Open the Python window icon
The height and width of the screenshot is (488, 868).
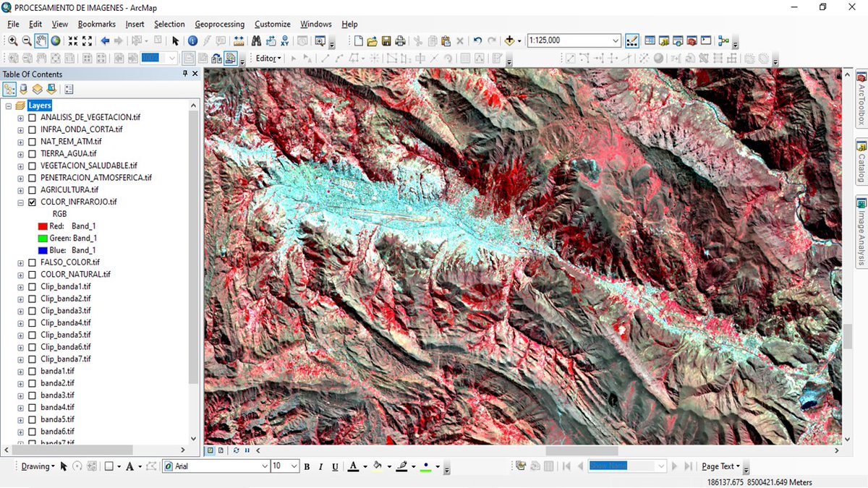[x=705, y=40]
